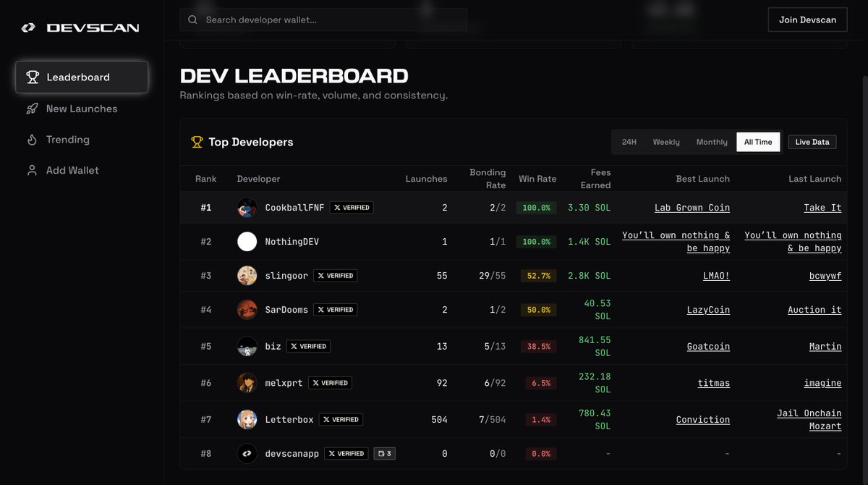
Task: Click the Live Data button
Action: [x=812, y=142]
